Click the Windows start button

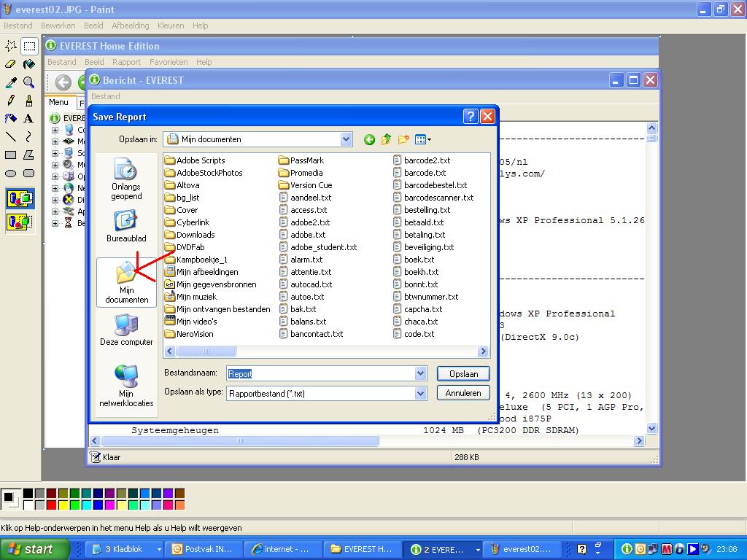34,549
